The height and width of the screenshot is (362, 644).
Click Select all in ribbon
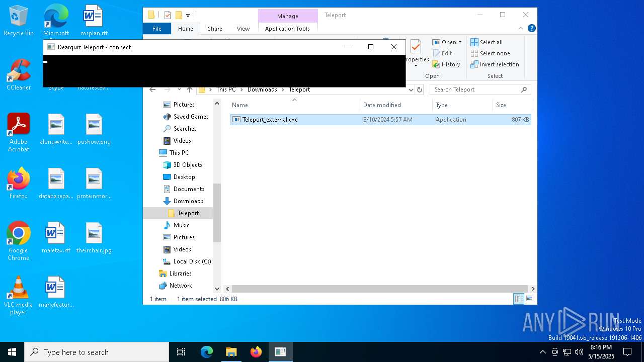pos(487,42)
